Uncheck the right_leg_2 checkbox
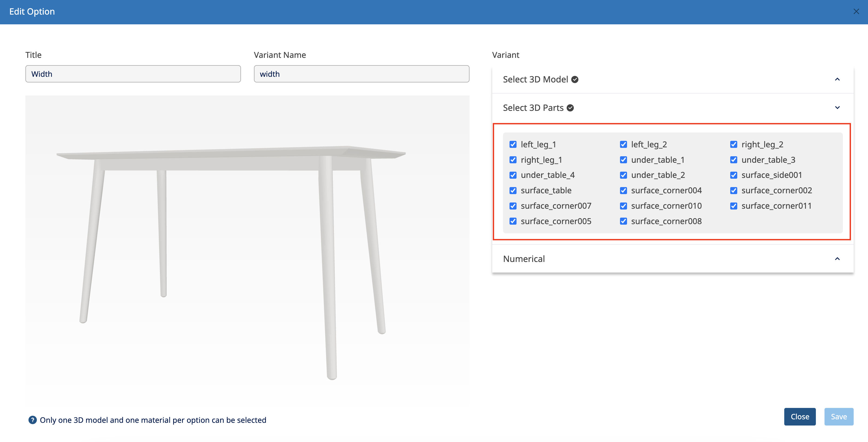Screen dimensions: 868x442 [x=733, y=145]
